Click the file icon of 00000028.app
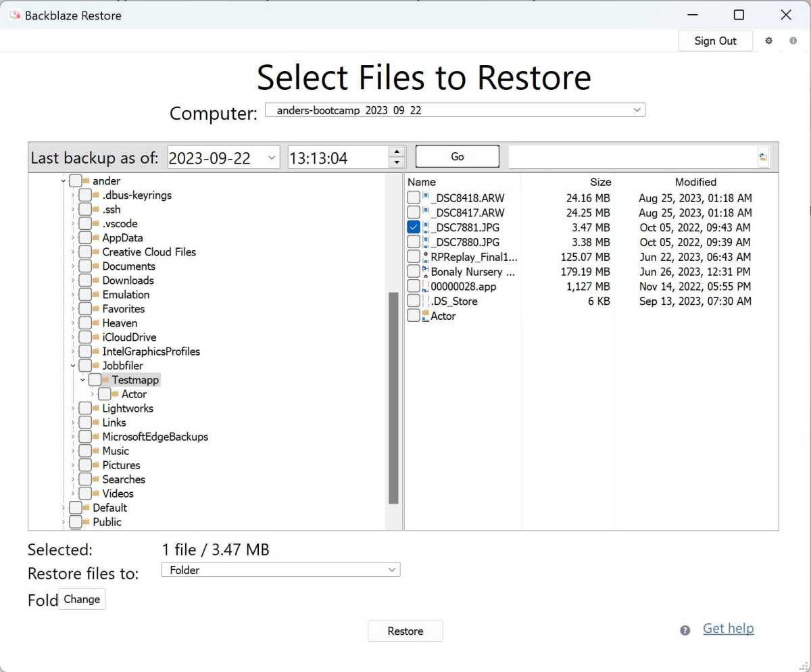The image size is (811, 672). click(x=426, y=287)
